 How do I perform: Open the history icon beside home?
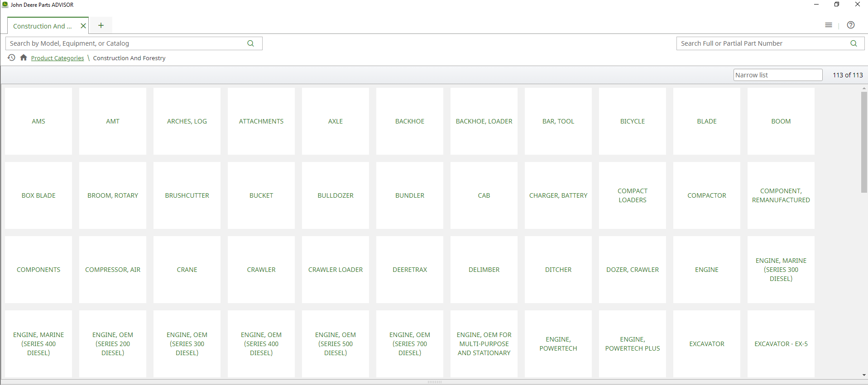click(x=11, y=57)
